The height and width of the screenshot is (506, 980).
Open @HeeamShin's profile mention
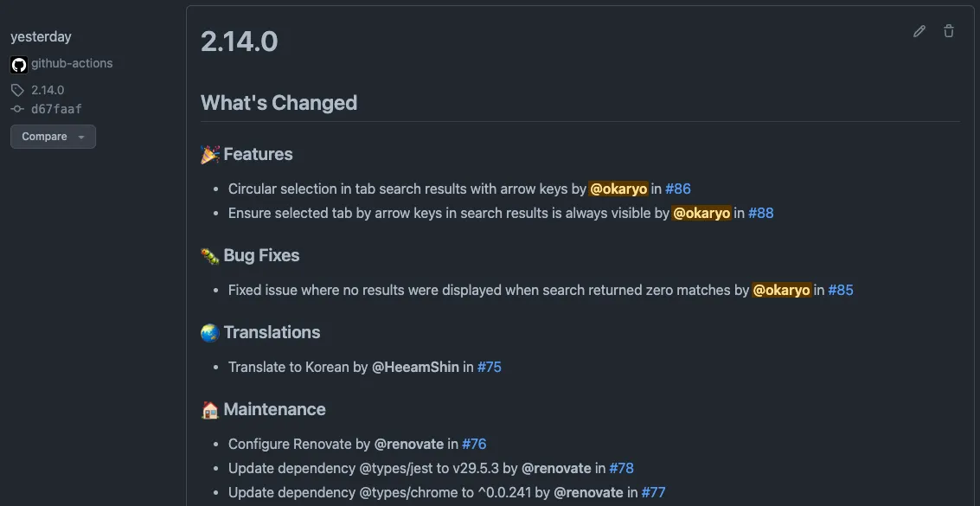coord(415,367)
